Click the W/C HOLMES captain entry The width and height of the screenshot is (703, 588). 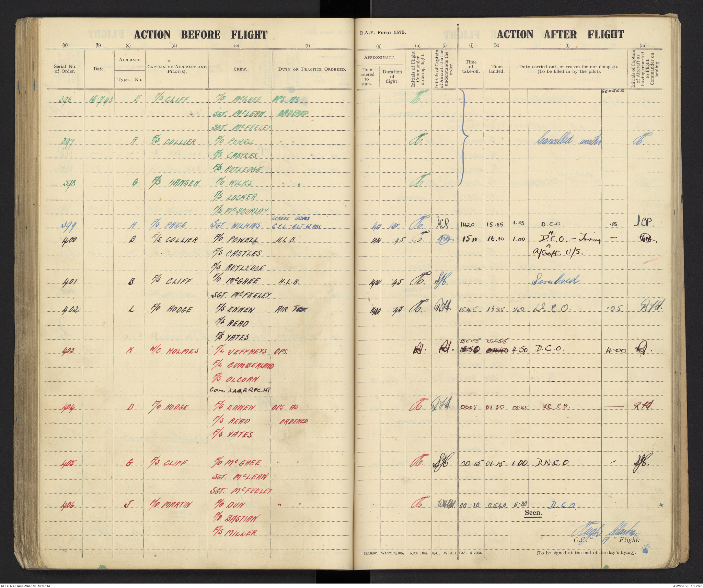[173, 351]
